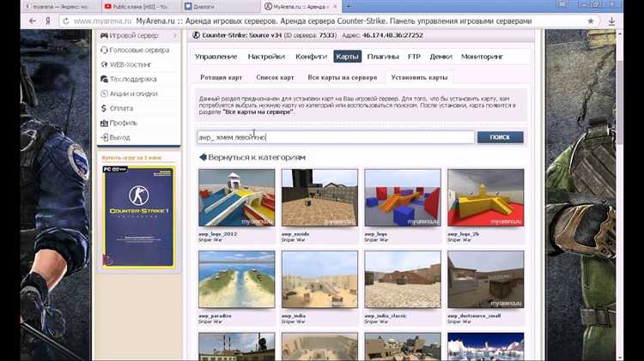Open the Настройки tab
644x361 pixels.
[x=266, y=57]
